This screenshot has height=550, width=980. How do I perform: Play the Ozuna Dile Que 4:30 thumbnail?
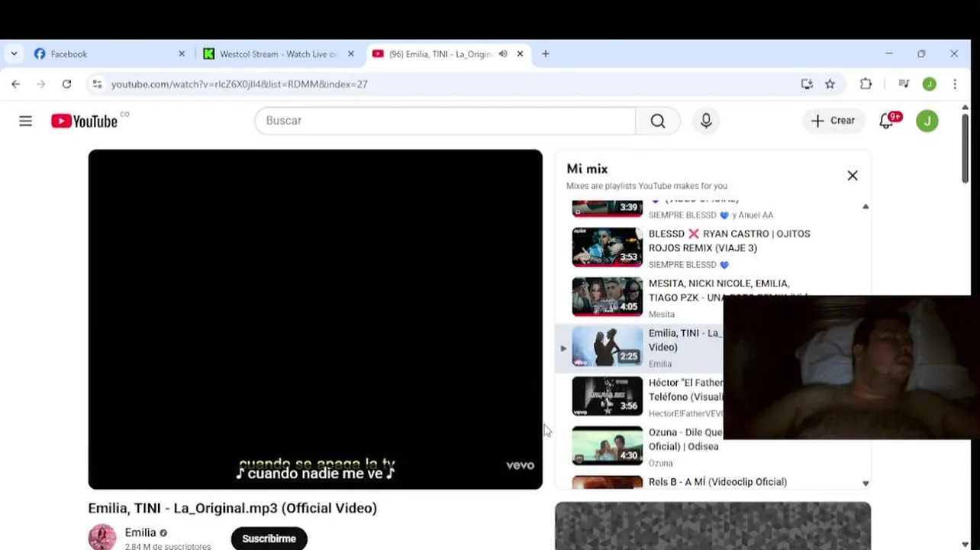pyautogui.click(x=608, y=446)
